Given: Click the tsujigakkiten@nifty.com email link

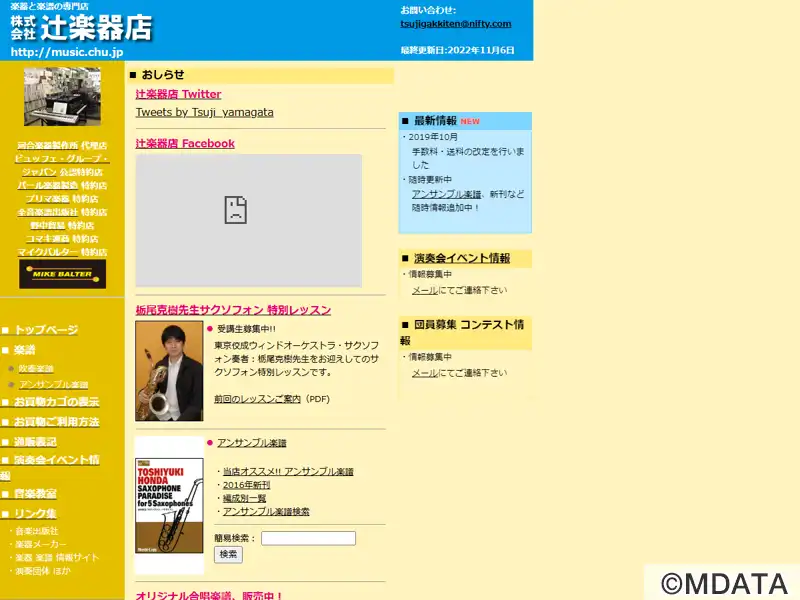Looking at the screenshot, I should tap(456, 23).
